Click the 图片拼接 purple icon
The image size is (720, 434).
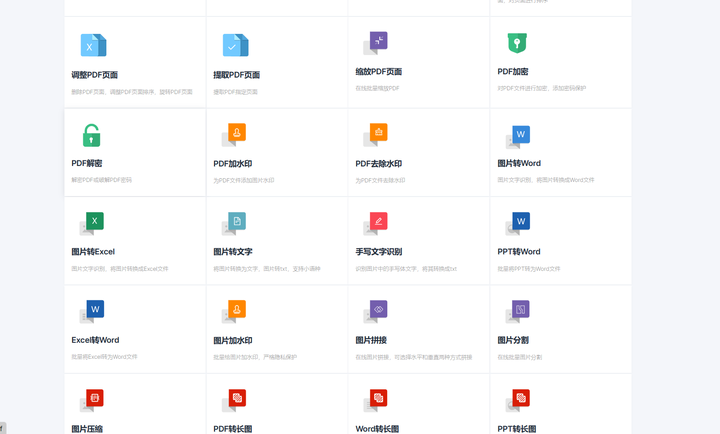click(376, 311)
